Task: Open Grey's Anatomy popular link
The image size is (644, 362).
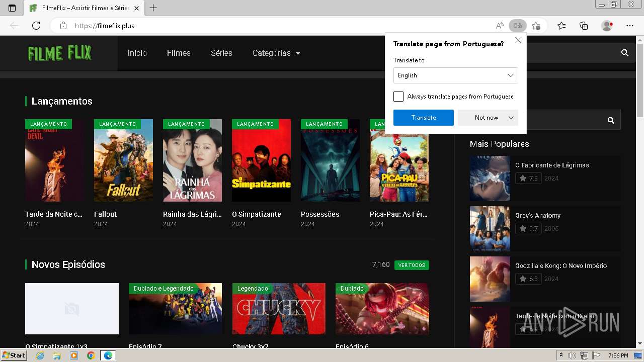Action: tap(538, 215)
